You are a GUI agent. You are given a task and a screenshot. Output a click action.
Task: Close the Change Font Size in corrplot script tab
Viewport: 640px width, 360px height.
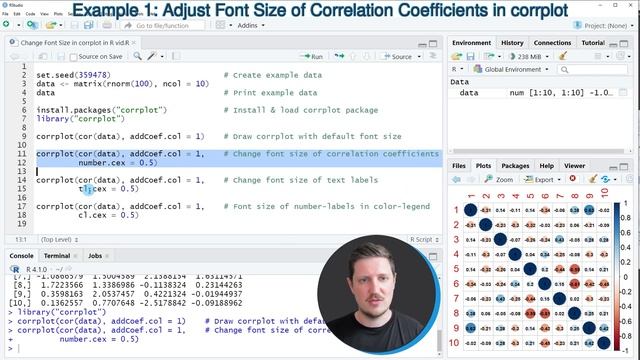tap(134, 43)
